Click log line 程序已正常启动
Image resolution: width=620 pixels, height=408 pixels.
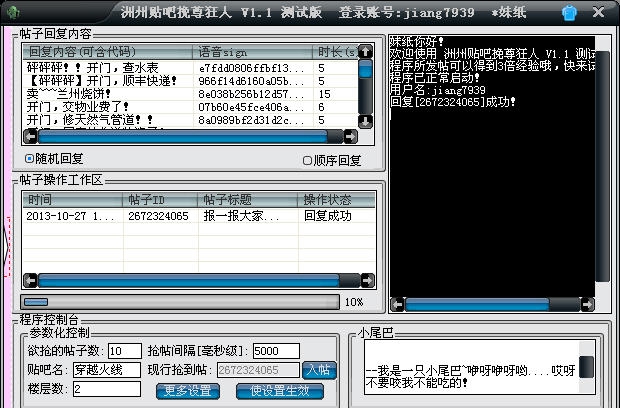coord(435,77)
